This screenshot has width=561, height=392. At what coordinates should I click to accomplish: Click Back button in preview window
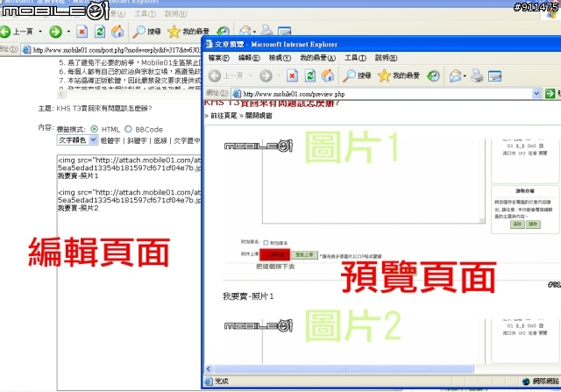pos(215,75)
